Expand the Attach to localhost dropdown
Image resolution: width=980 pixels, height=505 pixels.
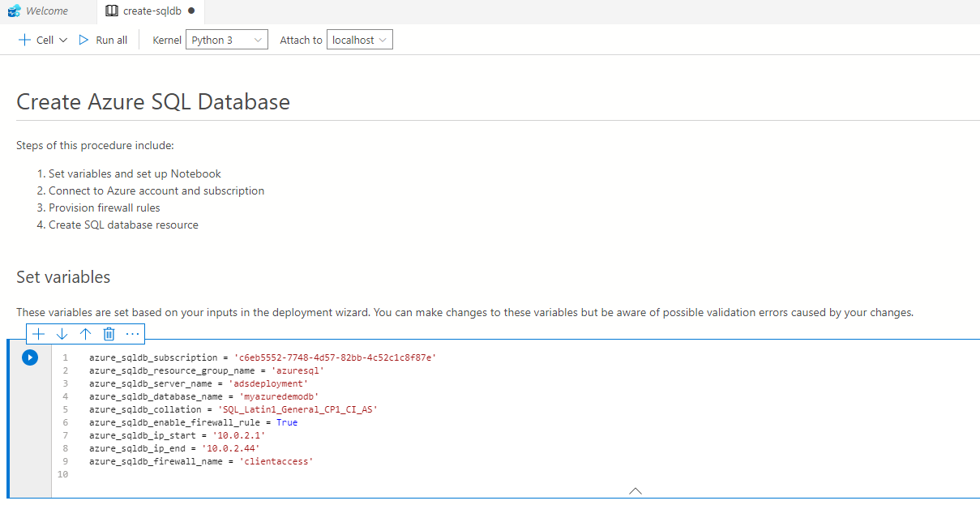coord(359,40)
